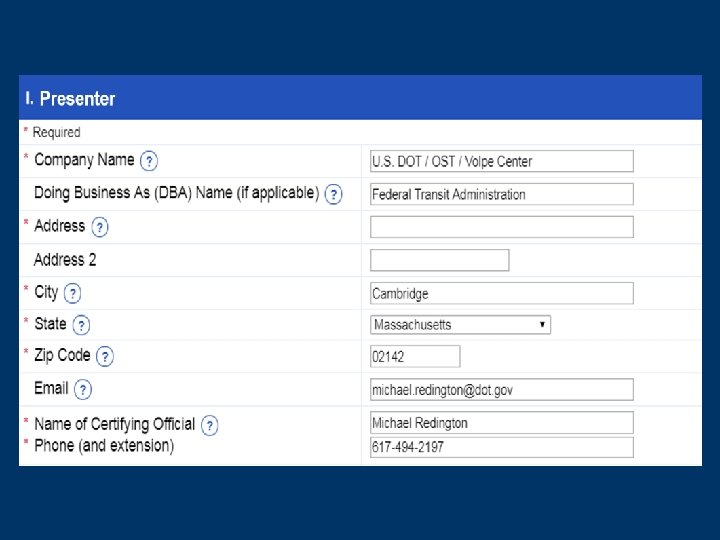Click the 'I. Presenter' section header

pyautogui.click(x=360, y=97)
